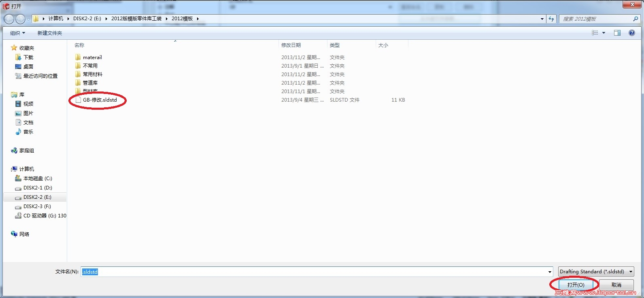Click the CD 驱动器 (G:) icon
This screenshot has height=298, width=644.
pos(18,216)
